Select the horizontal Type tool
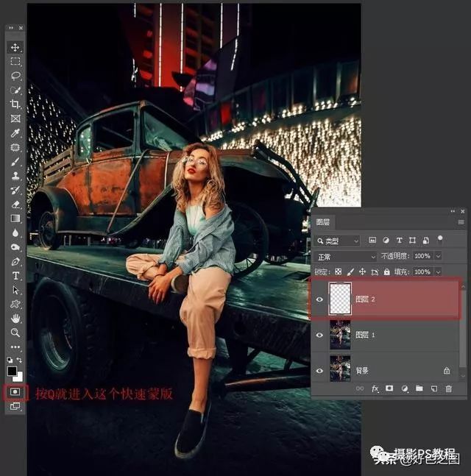This screenshot has width=471, height=476. (x=15, y=275)
